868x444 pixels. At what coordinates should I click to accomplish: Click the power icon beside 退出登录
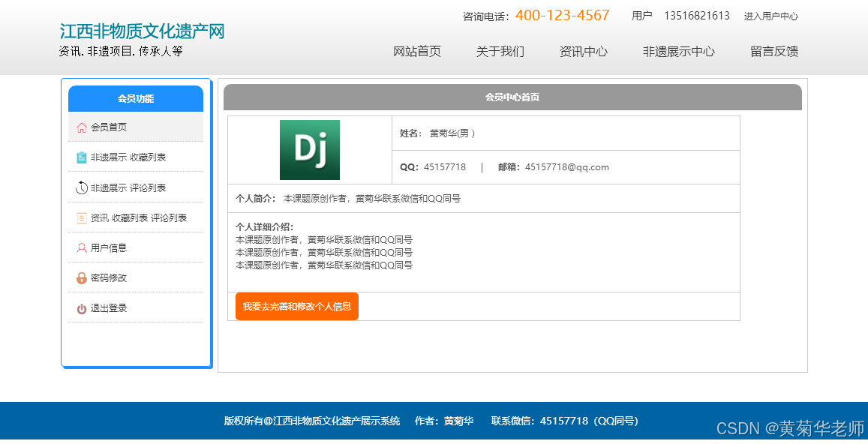click(83, 307)
